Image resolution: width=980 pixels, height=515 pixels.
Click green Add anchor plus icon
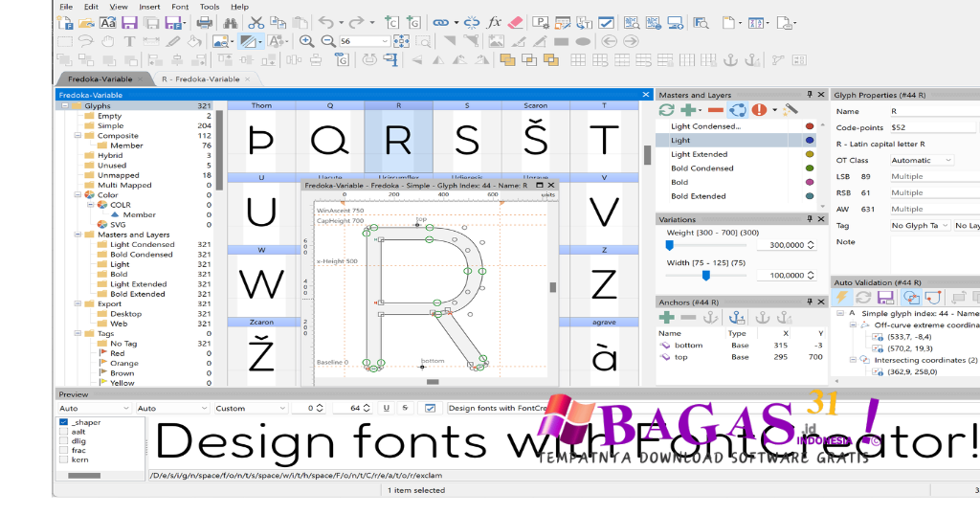(x=667, y=318)
